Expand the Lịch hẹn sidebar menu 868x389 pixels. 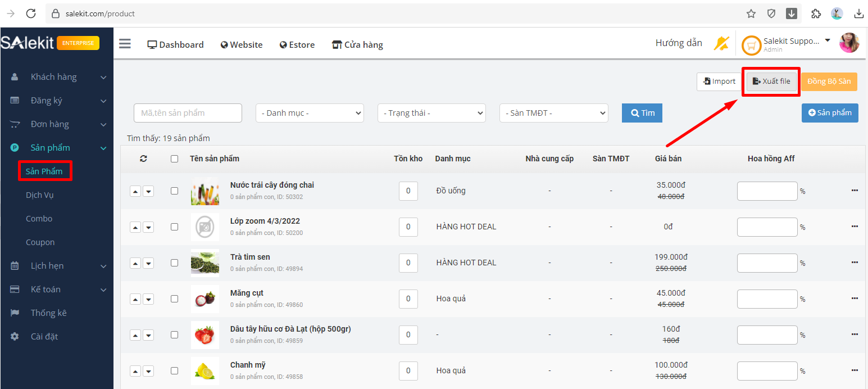click(x=57, y=266)
